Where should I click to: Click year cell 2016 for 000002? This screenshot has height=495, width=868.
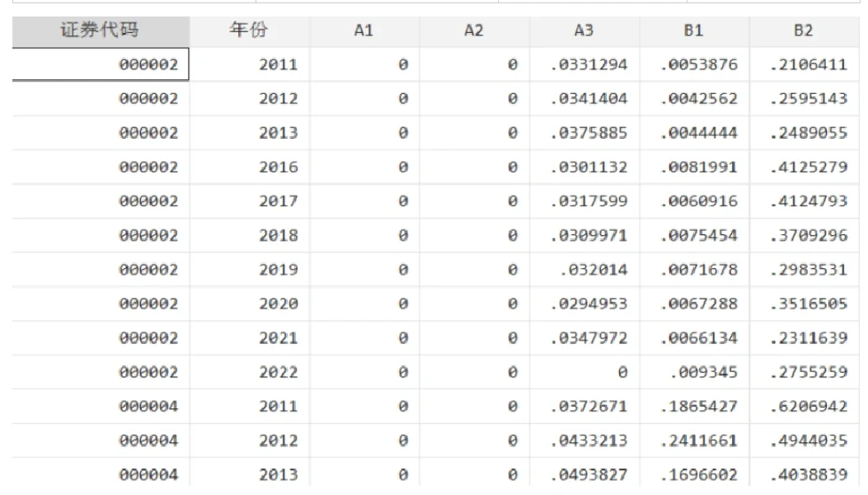point(249,167)
